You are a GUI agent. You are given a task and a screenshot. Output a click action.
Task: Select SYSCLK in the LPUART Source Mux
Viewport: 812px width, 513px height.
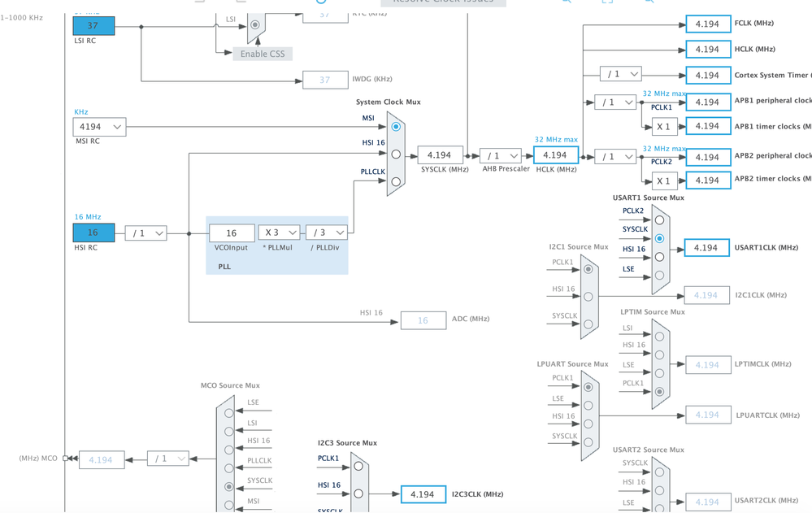[x=588, y=442]
